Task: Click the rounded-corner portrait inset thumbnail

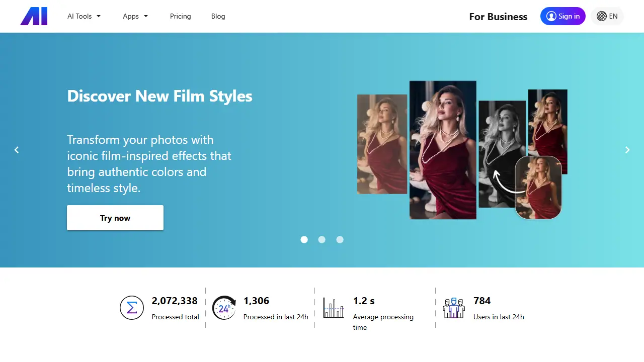Action: pos(538,188)
